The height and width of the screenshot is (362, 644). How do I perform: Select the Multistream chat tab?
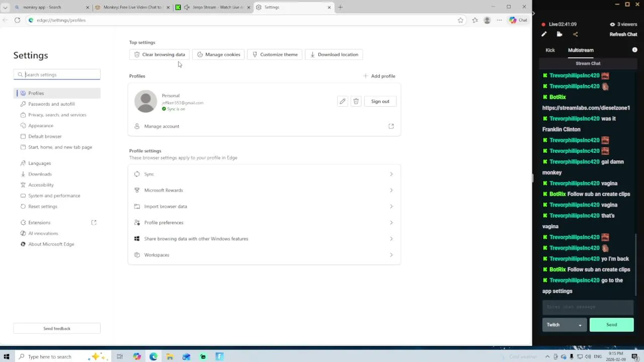[x=581, y=50]
